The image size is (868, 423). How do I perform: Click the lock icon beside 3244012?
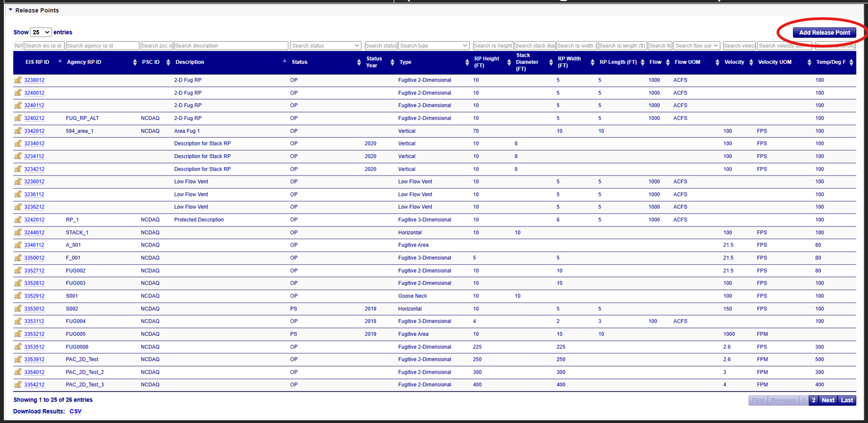click(18, 232)
